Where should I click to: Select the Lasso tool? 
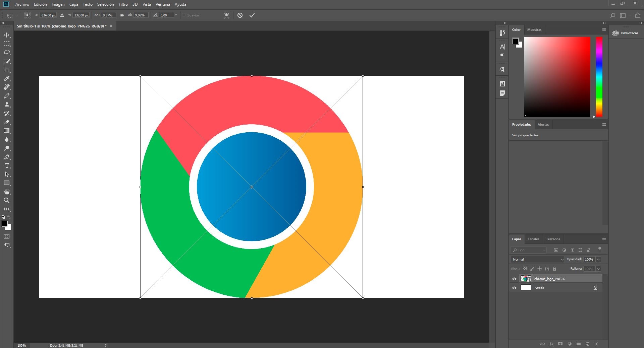pos(7,53)
